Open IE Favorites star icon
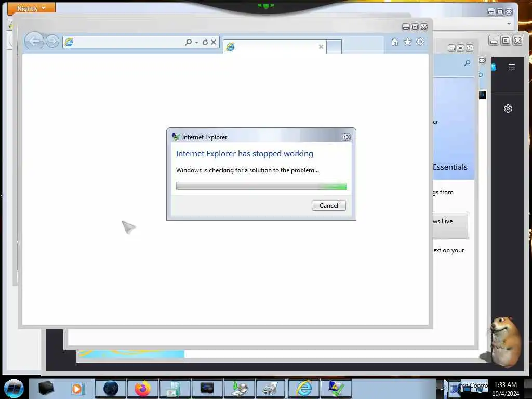The image size is (532, 399). [x=407, y=42]
